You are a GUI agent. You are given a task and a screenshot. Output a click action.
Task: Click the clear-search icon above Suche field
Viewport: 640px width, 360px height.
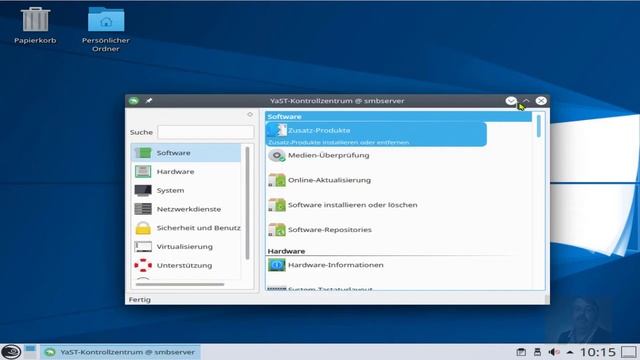(250, 115)
